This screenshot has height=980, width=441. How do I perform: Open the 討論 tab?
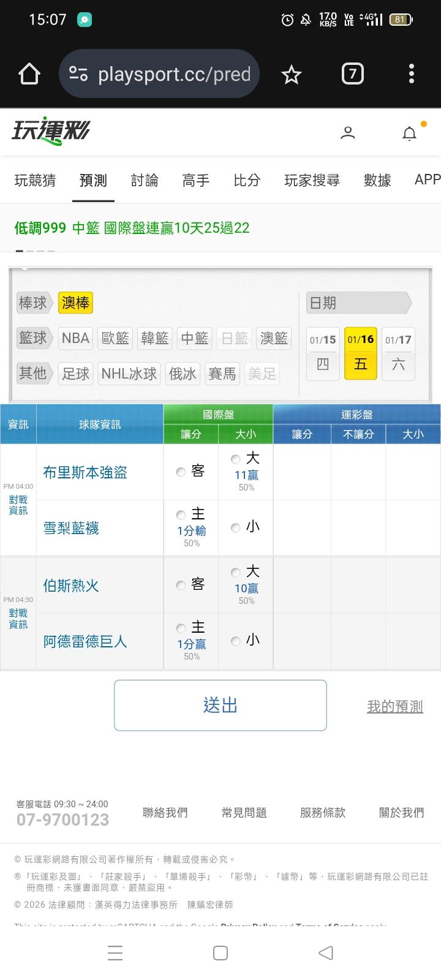point(145,180)
